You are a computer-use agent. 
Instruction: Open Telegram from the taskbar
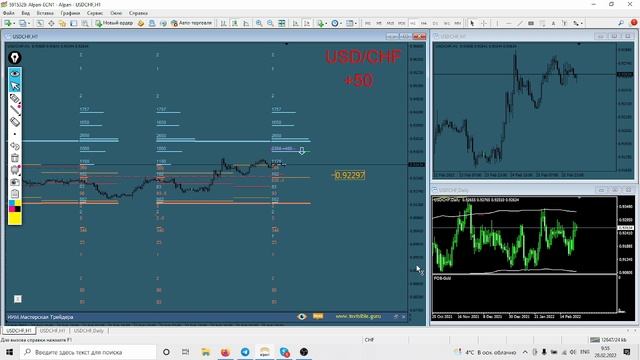245,352
